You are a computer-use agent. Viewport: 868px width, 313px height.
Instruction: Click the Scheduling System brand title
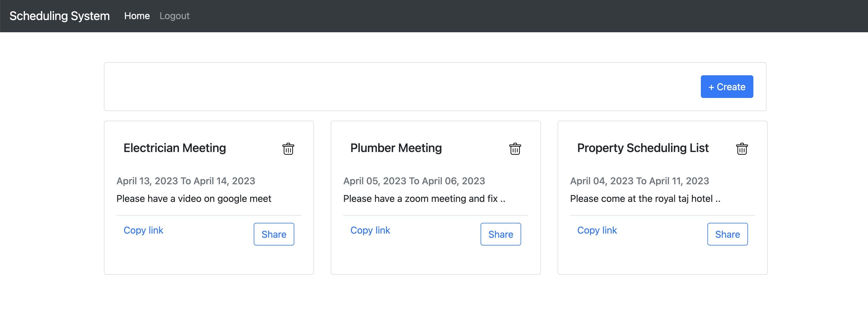pyautogui.click(x=60, y=16)
